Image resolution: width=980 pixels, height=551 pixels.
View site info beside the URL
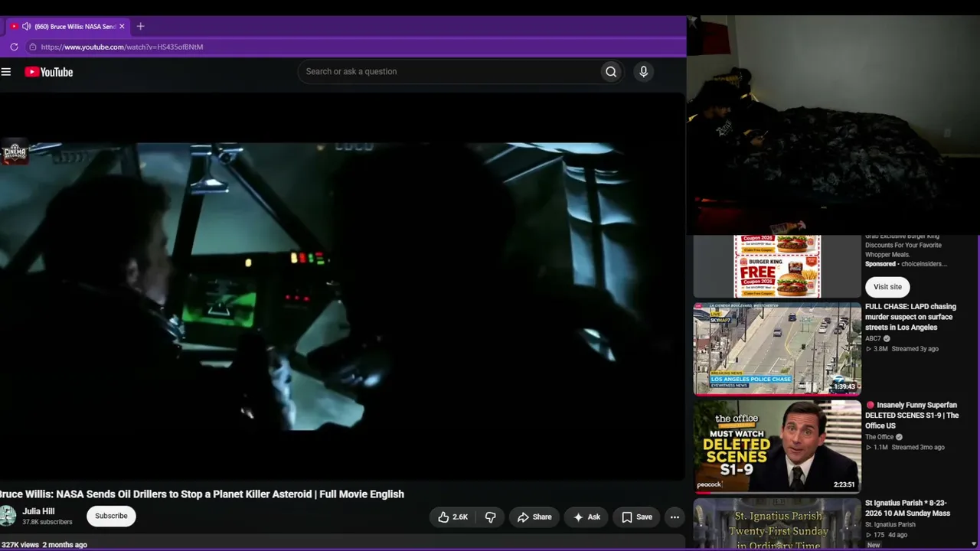pyautogui.click(x=32, y=47)
